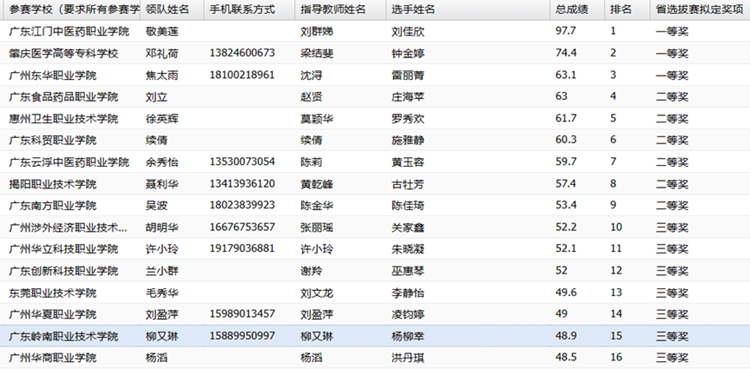Click phone number 15889950997
This screenshot has width=750, height=369.
click(x=242, y=335)
